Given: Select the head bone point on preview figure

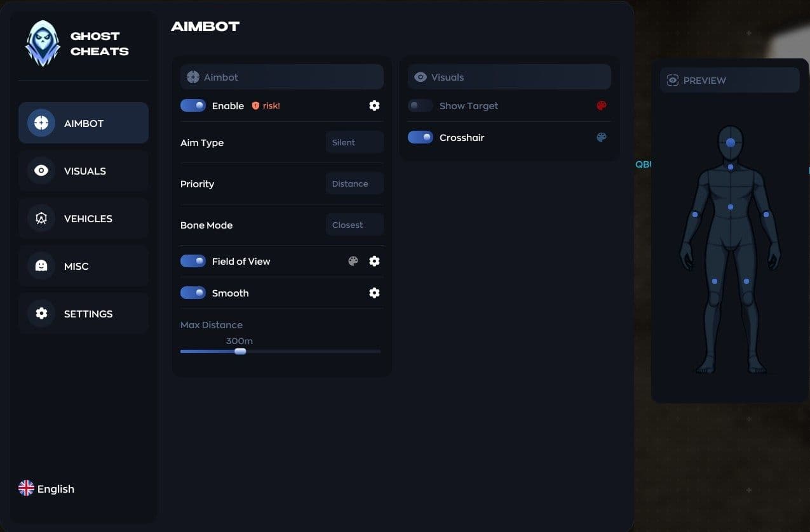Looking at the screenshot, I should 731,143.
